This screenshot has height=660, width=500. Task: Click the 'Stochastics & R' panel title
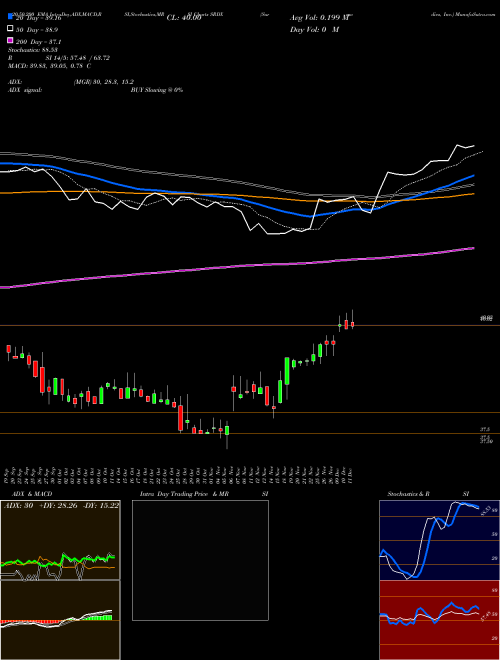(408, 494)
